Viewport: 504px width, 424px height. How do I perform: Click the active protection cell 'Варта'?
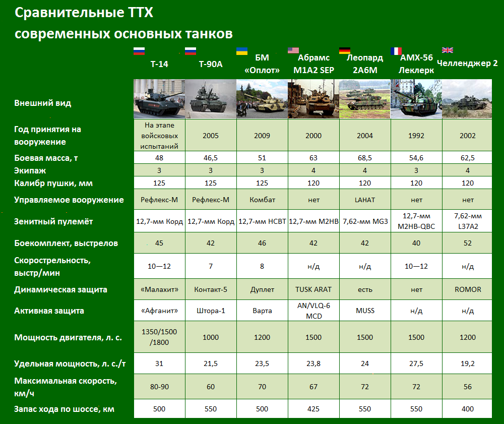262,311
